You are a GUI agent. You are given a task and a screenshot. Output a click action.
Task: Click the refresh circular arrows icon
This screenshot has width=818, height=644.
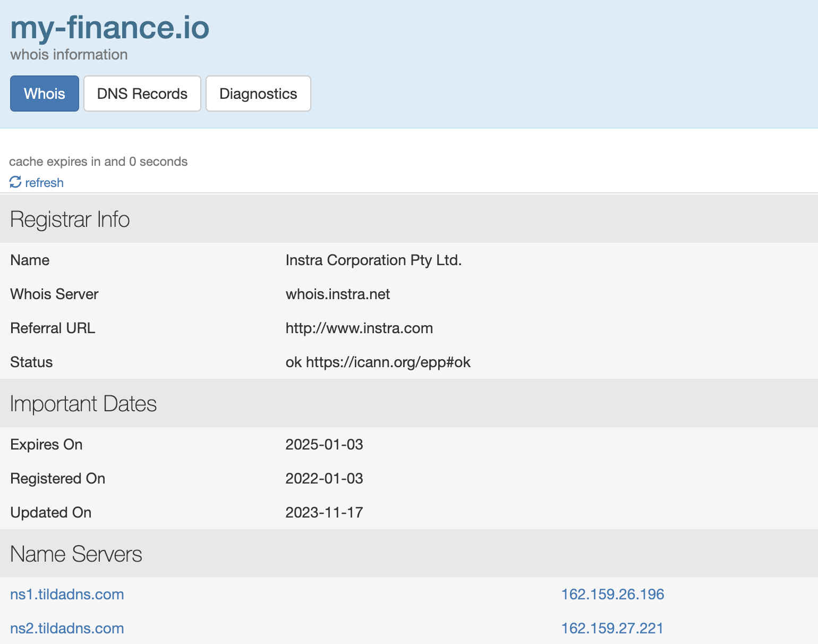tap(15, 182)
